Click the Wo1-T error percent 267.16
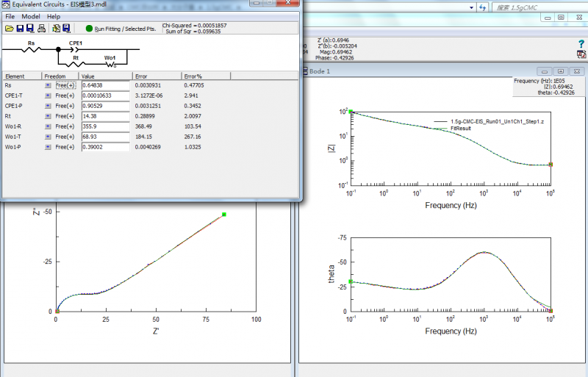 click(x=193, y=137)
